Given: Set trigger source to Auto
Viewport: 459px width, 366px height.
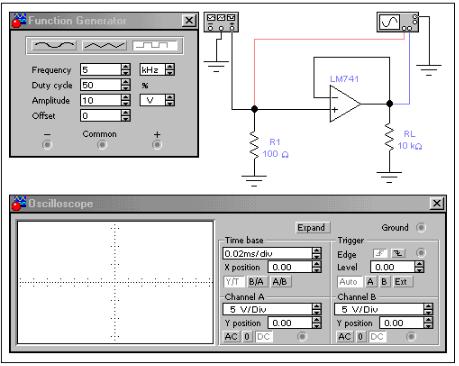Looking at the screenshot, I should (349, 282).
